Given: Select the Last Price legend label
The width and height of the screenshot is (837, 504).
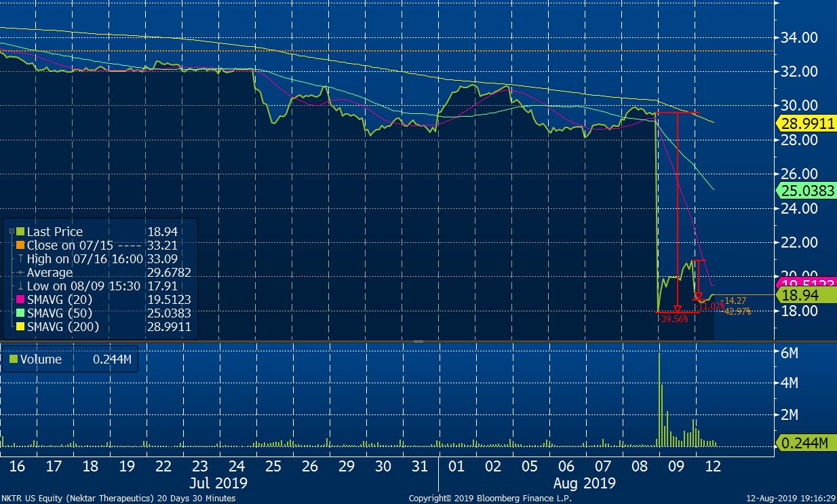Looking at the screenshot, I should coord(54,232).
